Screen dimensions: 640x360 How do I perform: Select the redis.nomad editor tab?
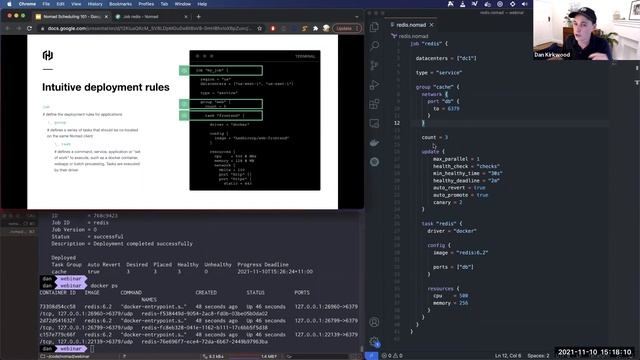tap(411, 25)
